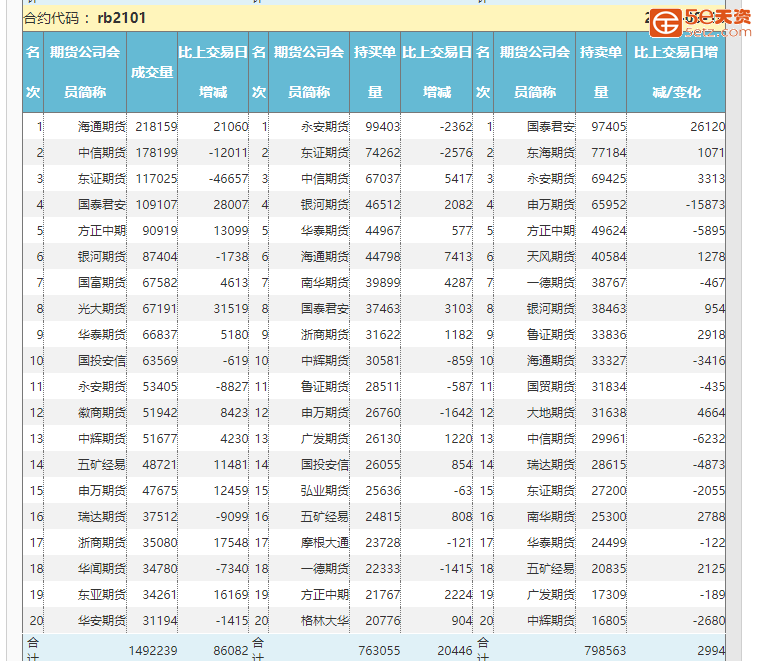
Task: Select volume change value 21060
Action: coord(231,127)
